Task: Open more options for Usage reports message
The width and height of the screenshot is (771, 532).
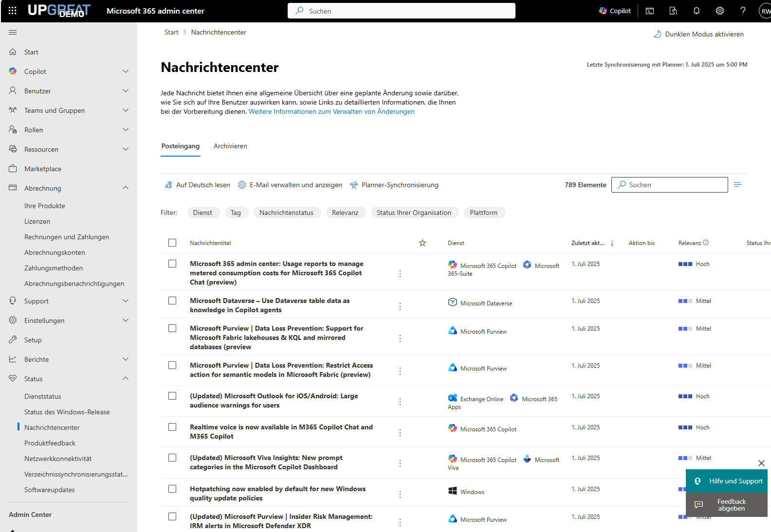Action: [400, 274]
